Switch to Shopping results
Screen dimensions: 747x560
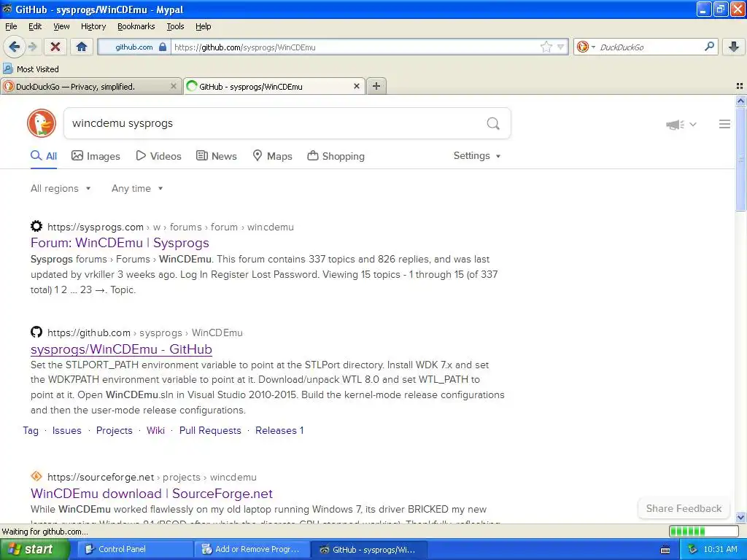(336, 156)
